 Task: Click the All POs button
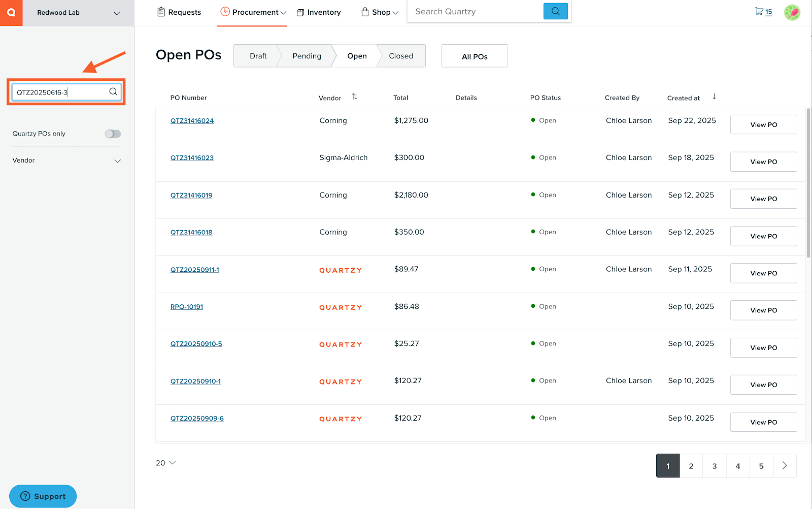click(474, 56)
